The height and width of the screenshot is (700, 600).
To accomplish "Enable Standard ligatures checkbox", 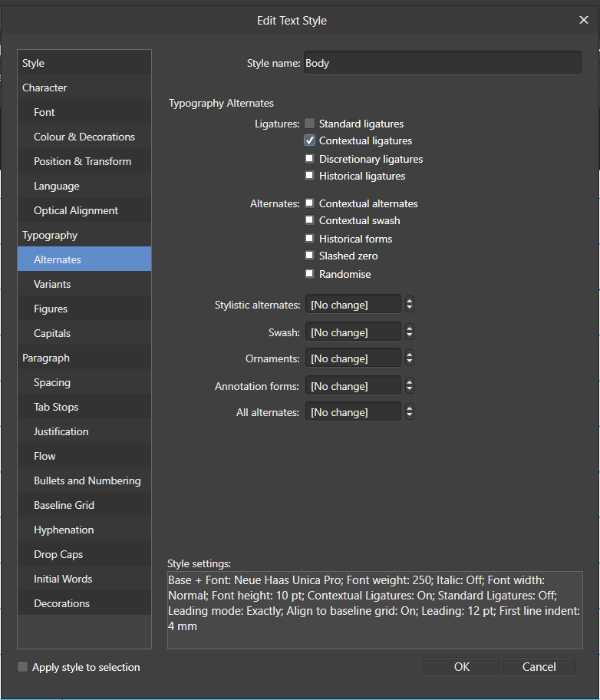I will pos(309,124).
